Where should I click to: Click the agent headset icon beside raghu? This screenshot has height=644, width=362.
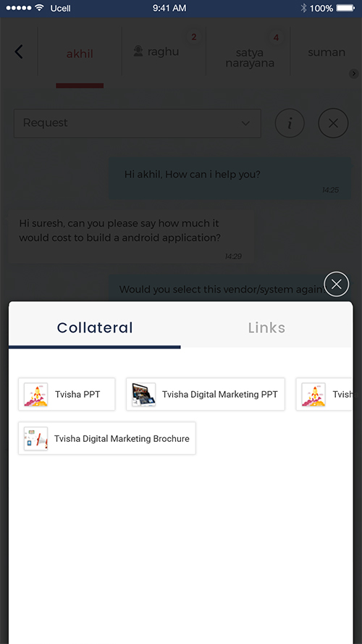click(138, 51)
